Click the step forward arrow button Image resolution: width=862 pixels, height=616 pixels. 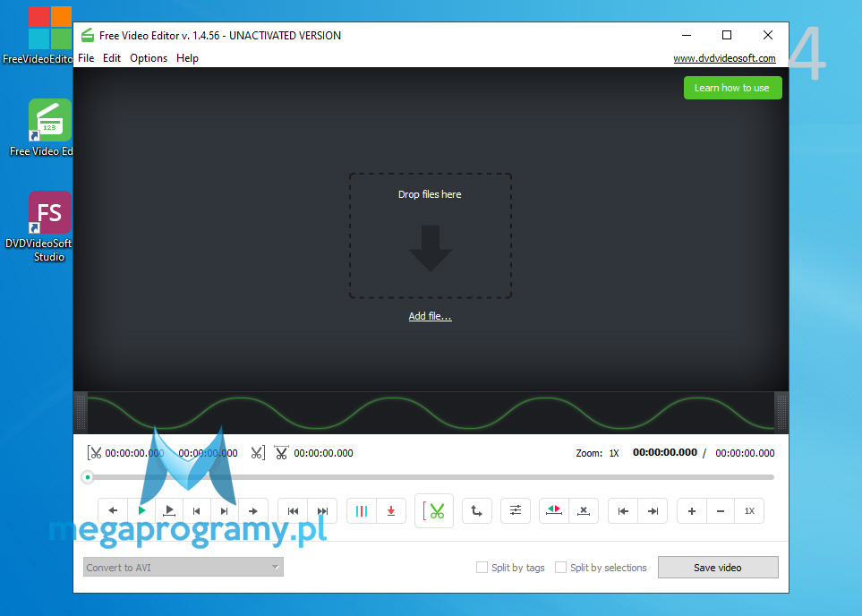[x=253, y=511]
